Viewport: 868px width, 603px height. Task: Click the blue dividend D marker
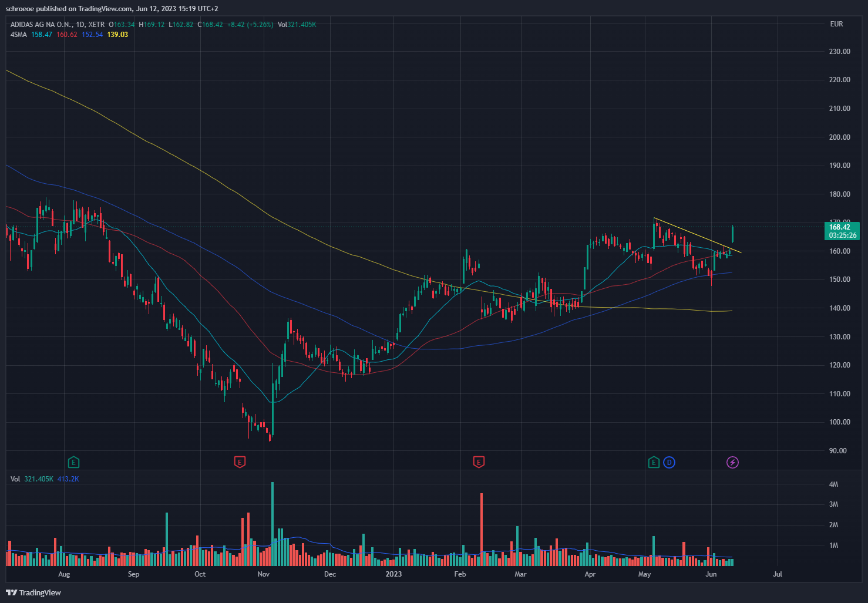point(669,462)
